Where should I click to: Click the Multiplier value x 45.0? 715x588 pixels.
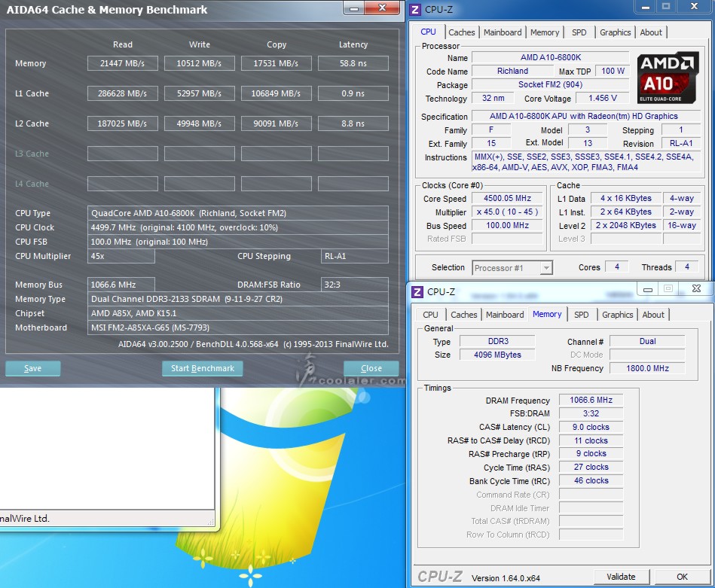[x=507, y=212]
